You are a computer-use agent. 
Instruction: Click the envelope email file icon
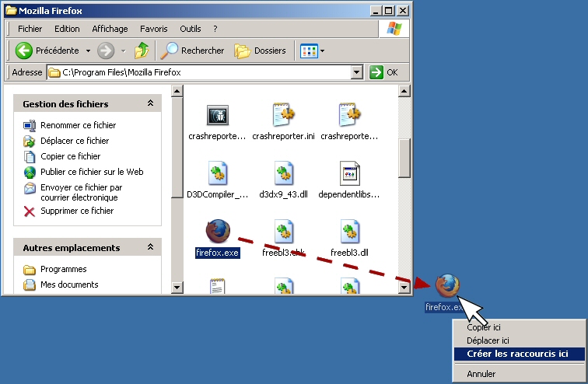pos(30,188)
